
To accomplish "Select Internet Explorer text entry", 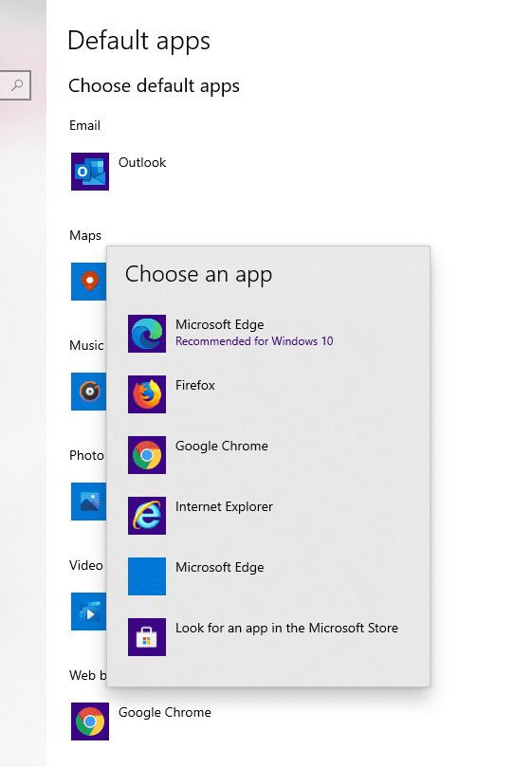I will [224, 507].
